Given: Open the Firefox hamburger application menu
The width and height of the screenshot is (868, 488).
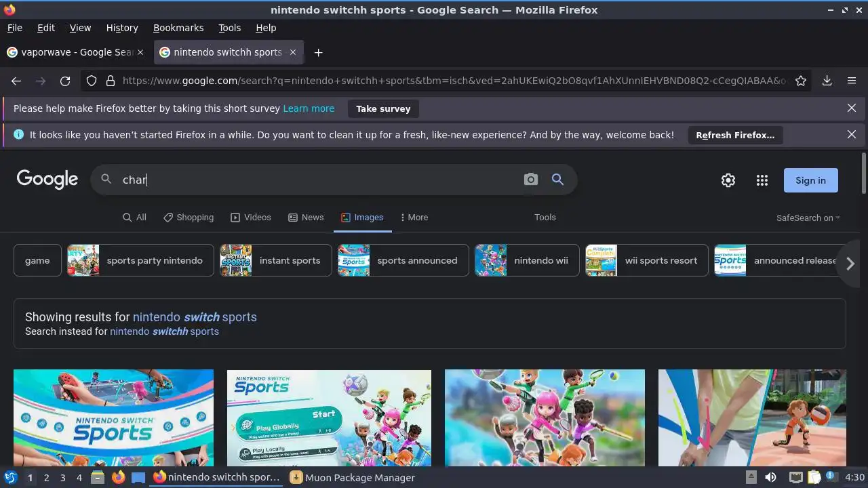Looking at the screenshot, I should point(852,81).
